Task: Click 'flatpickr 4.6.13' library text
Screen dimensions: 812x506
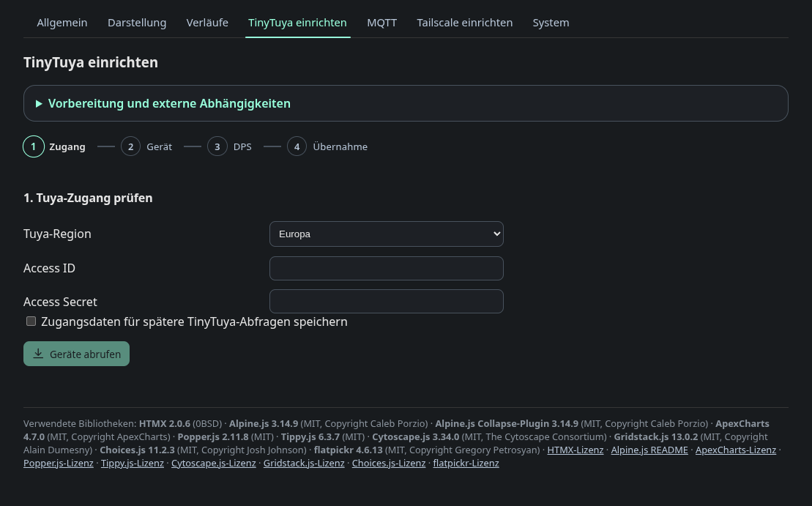Action: (x=348, y=450)
